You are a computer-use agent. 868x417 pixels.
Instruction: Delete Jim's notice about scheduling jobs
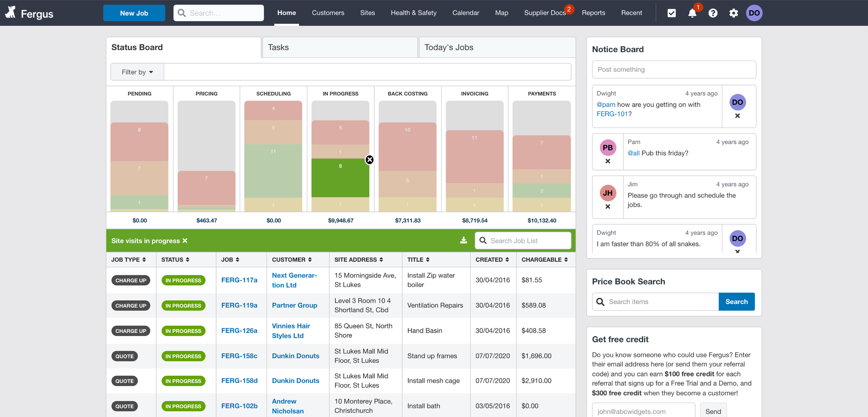608,207
